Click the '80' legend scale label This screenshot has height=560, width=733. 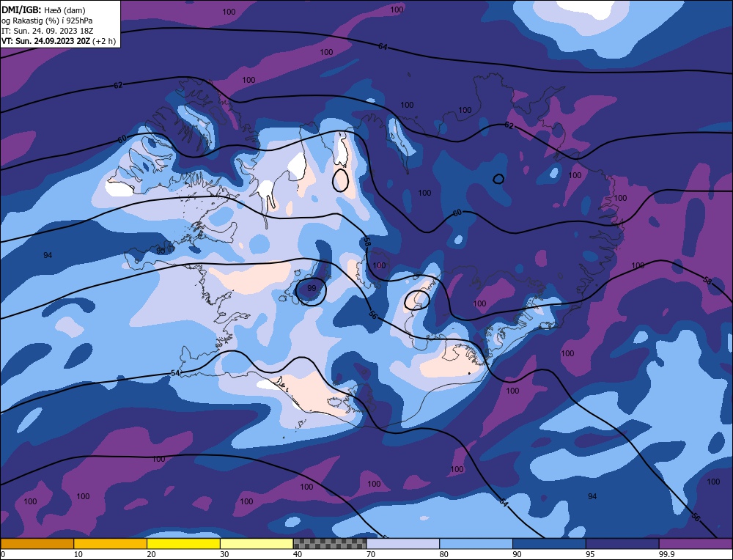[x=444, y=554]
